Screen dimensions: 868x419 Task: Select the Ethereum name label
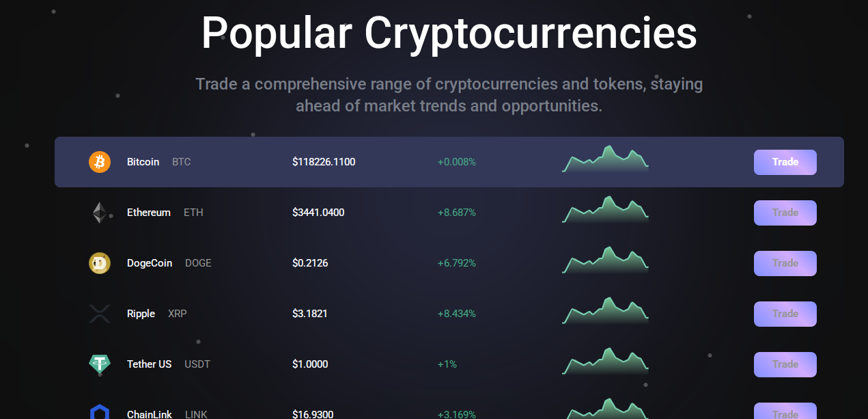(149, 213)
